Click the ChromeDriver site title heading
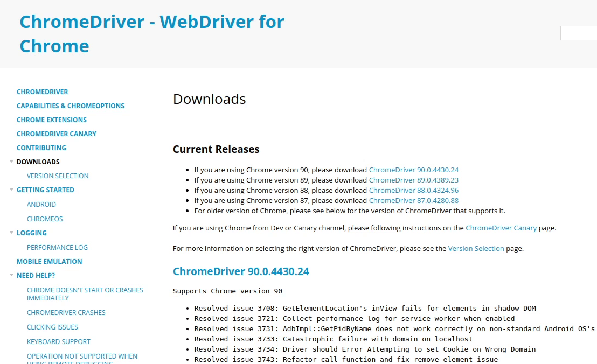This screenshot has width=597, height=364. pos(152,33)
